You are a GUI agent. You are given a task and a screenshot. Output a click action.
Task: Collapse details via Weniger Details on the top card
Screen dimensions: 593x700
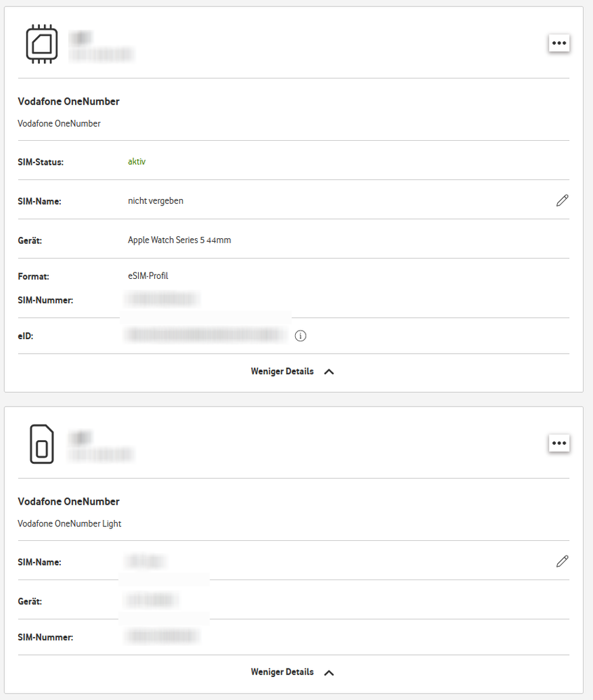282,371
